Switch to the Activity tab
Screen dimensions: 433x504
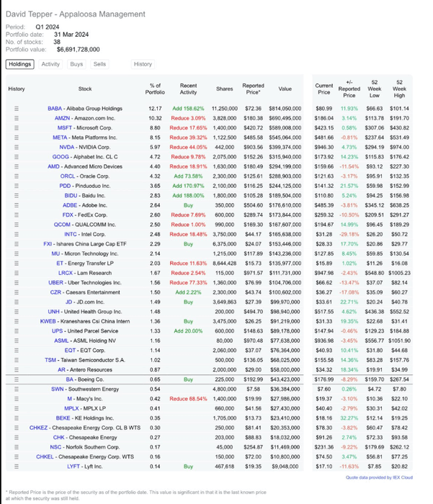(50, 64)
